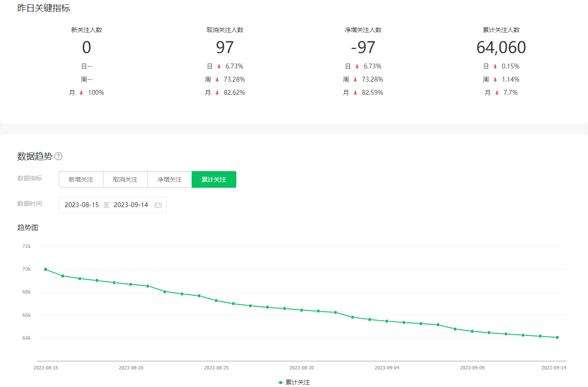Click the 0.15% daily change value

510,66
